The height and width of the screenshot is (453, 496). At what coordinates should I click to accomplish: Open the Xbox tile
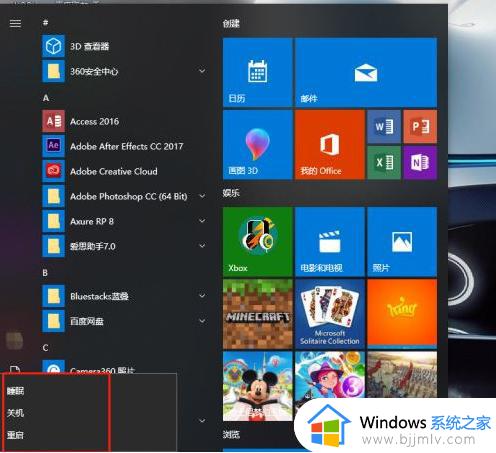258,242
